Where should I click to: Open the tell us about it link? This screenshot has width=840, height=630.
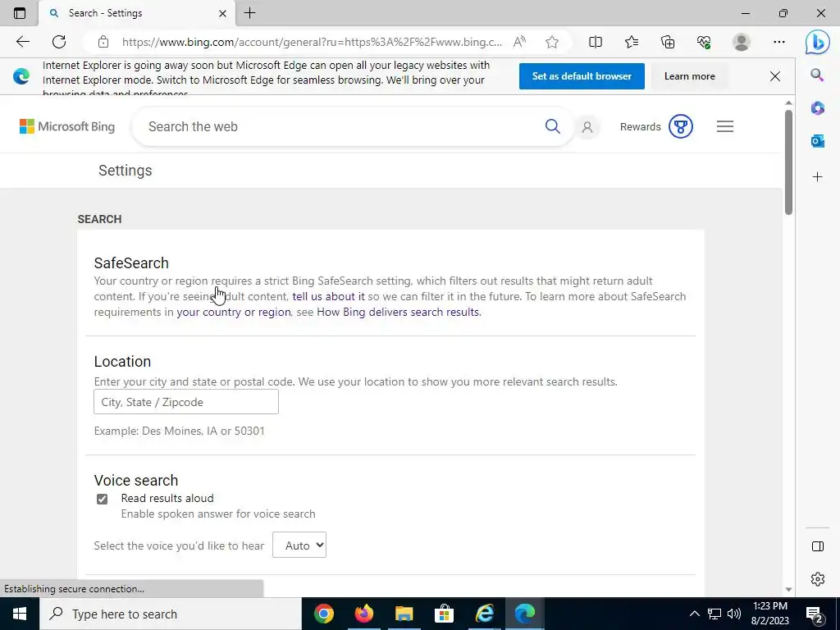328,296
